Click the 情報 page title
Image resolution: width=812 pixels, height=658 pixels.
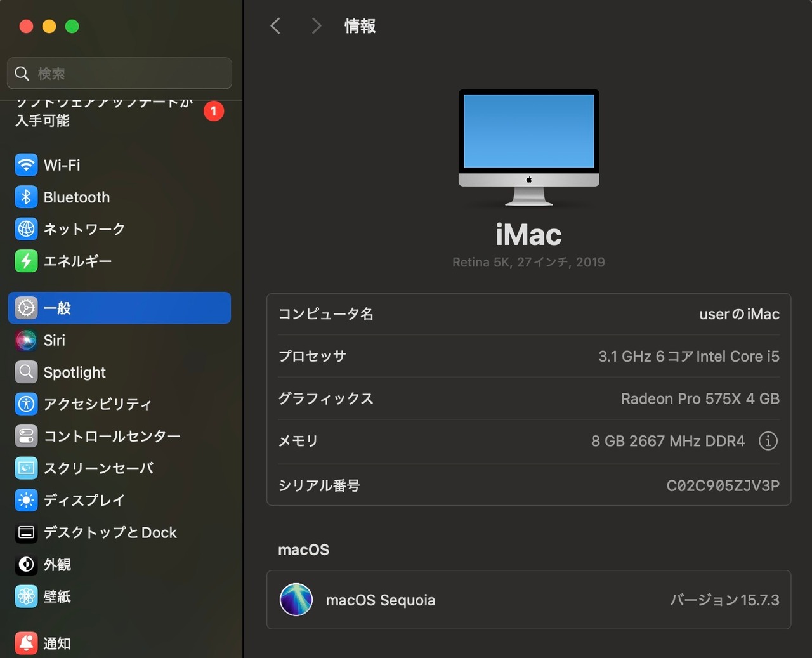click(x=360, y=26)
